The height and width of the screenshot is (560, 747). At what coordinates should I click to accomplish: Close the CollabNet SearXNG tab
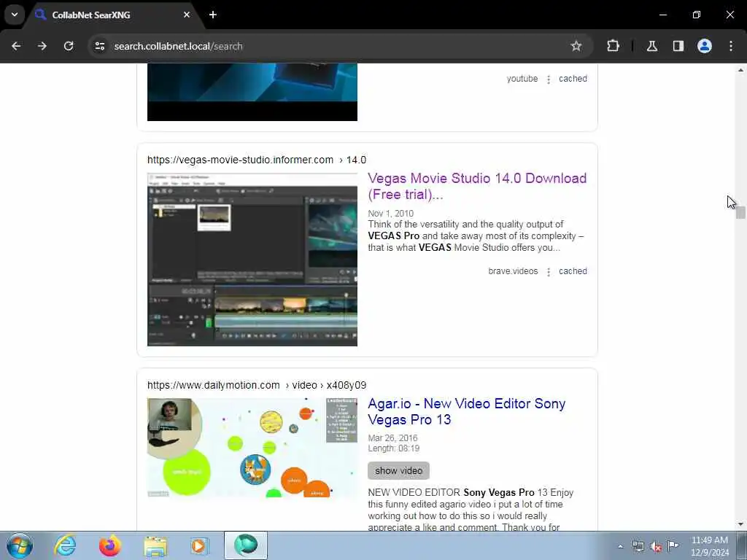(187, 15)
